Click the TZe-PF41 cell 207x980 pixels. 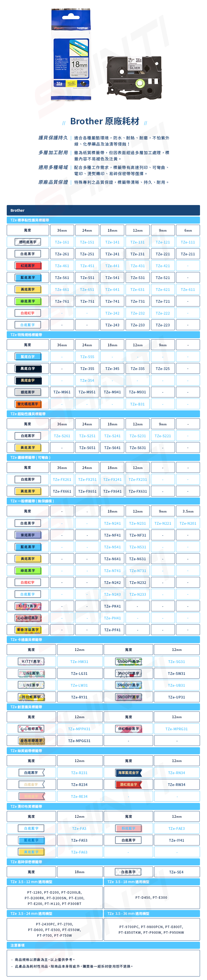112,630
